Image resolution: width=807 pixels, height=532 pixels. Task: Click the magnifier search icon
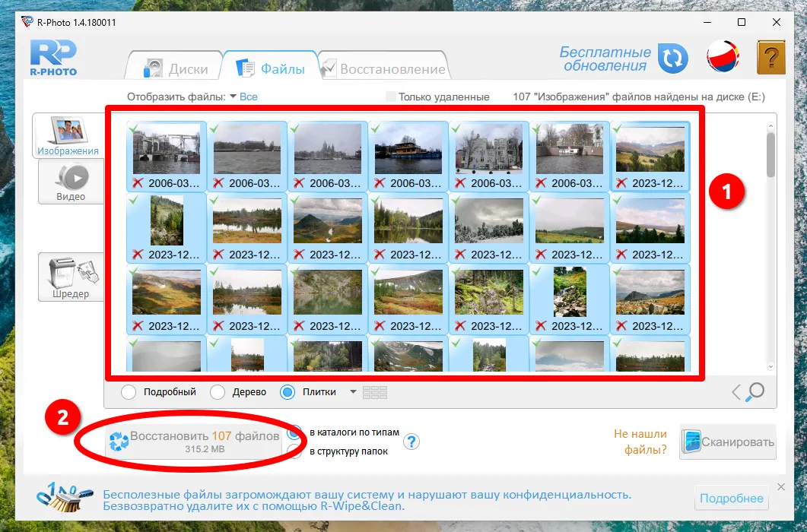(755, 392)
